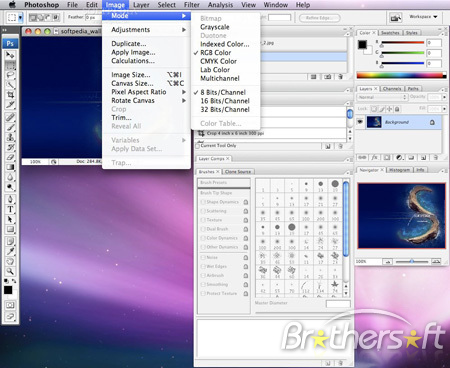Click the Feather input field
Image resolution: width=450 pixels, height=368 pixels.
94,17
